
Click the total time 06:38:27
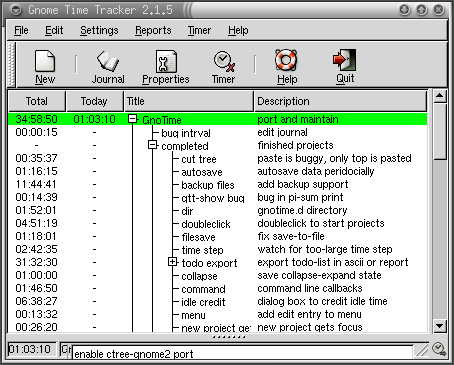(x=36, y=301)
